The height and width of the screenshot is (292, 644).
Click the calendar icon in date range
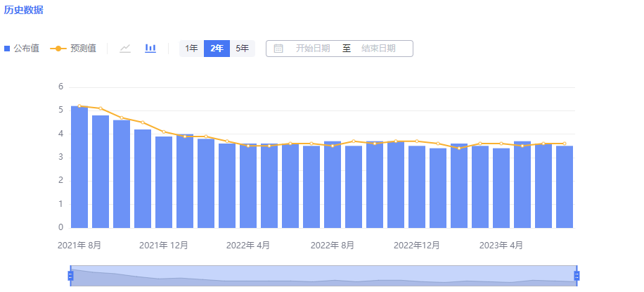click(x=278, y=49)
